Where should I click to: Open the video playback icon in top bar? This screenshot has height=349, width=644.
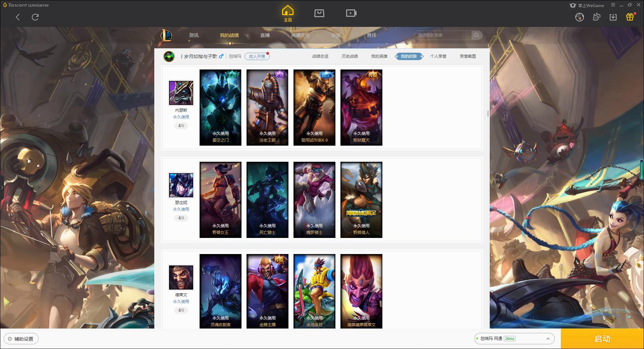point(351,13)
